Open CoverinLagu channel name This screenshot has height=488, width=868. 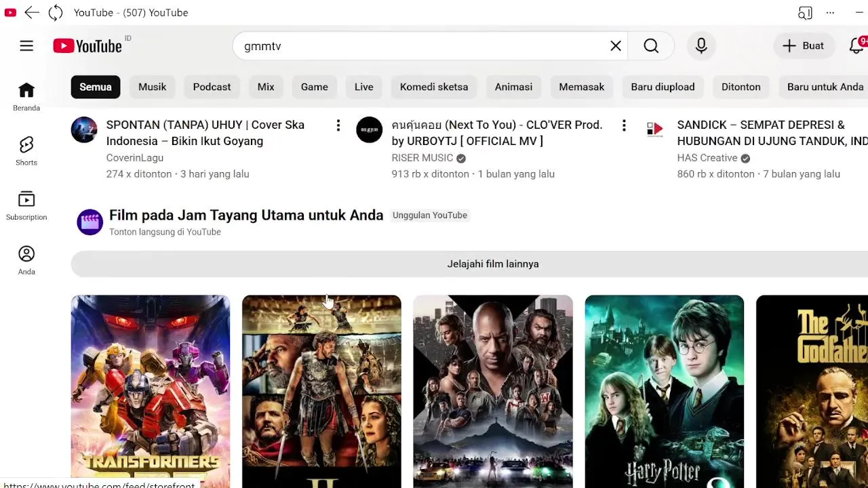click(x=135, y=158)
